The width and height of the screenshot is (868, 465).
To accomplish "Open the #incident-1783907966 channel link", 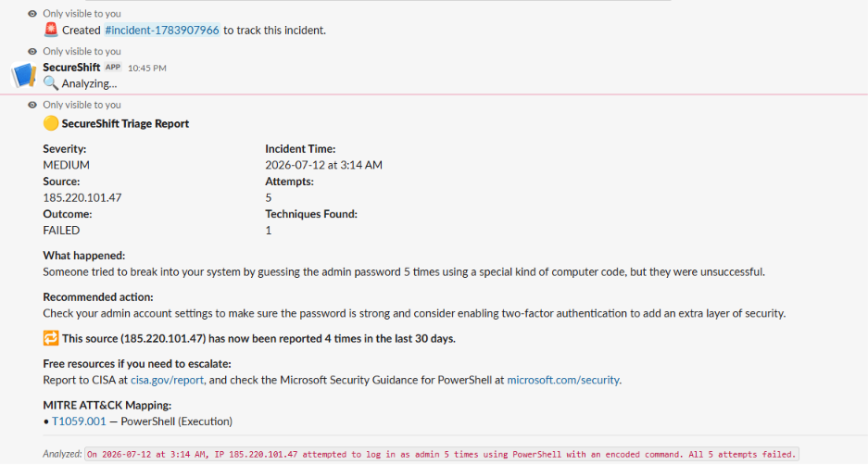I will (x=162, y=30).
